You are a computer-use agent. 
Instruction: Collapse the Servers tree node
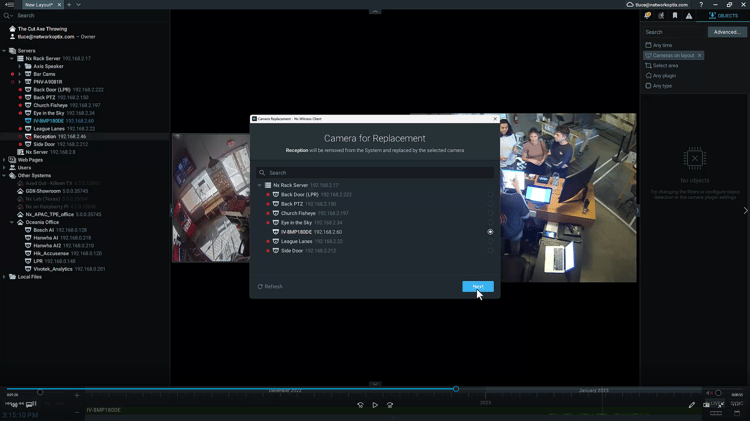click(x=4, y=51)
